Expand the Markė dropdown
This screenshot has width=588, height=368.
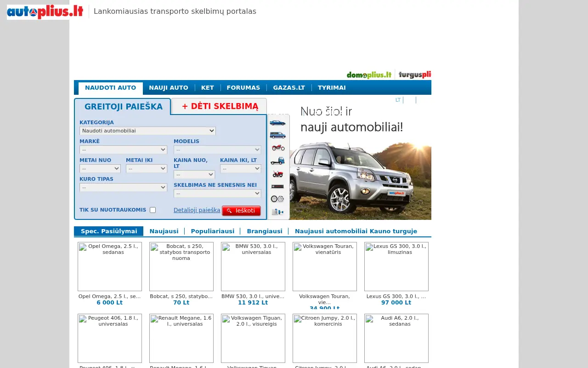click(123, 149)
